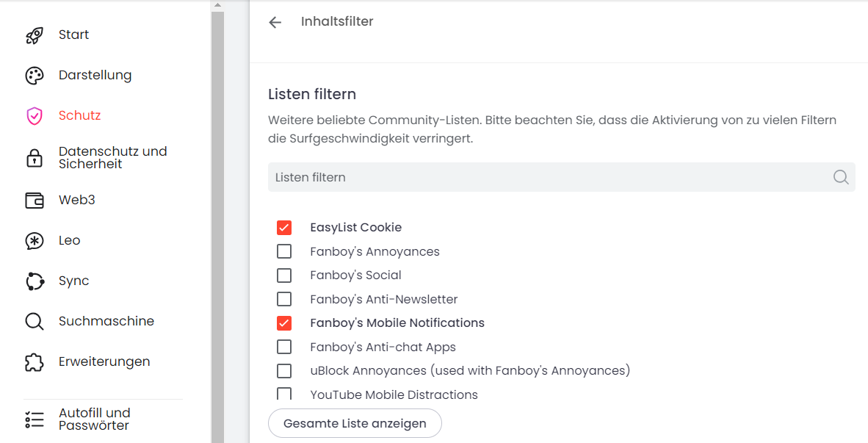This screenshot has height=443, width=868.
Task: Open the Erweiterungen settings section
Action: point(104,362)
